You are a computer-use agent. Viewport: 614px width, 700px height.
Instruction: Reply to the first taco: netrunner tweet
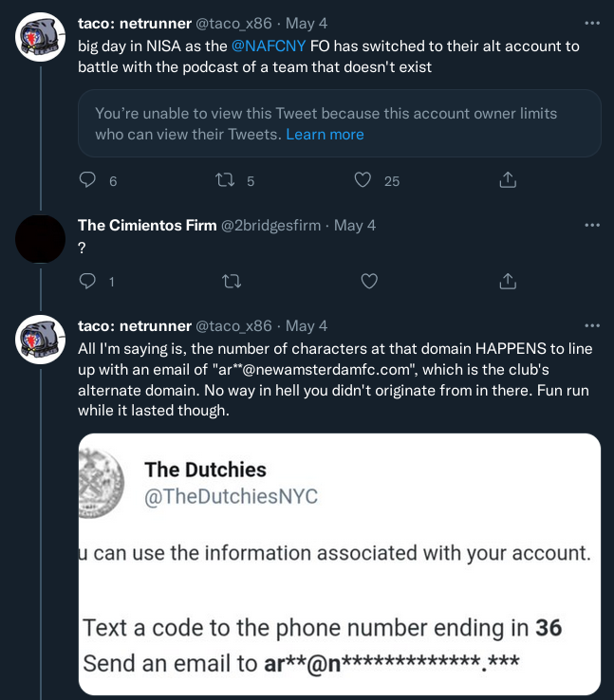87,180
